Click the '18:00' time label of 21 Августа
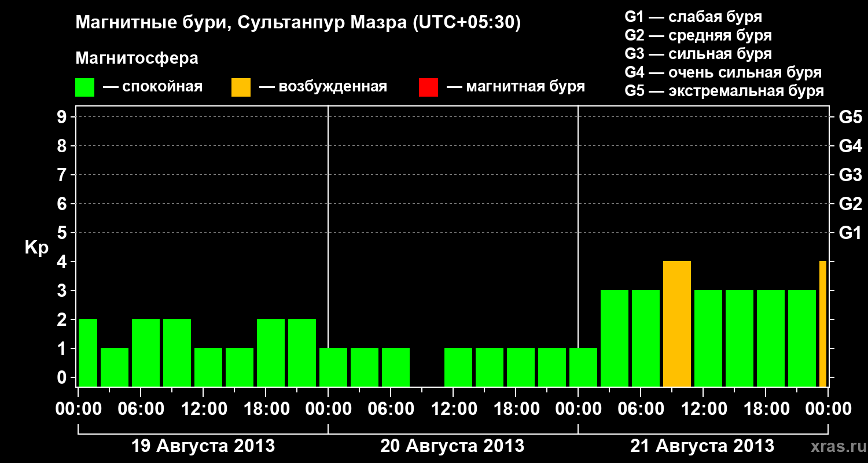The image size is (868, 463). click(766, 409)
